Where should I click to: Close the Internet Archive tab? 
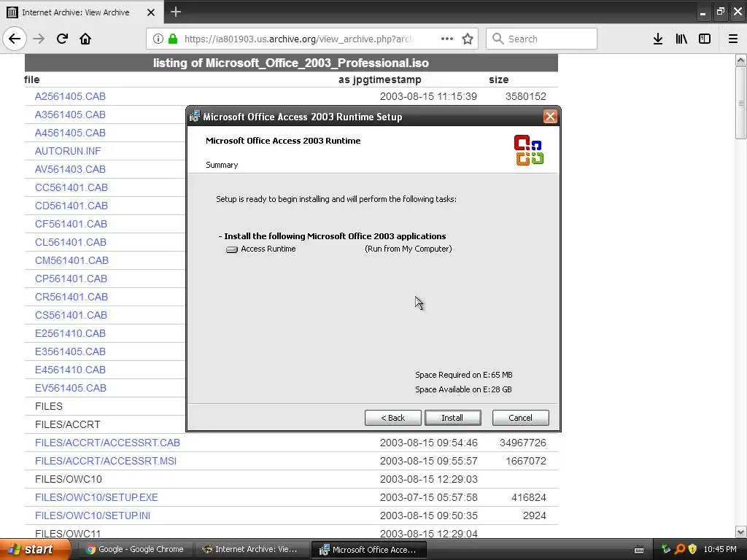[x=150, y=12]
